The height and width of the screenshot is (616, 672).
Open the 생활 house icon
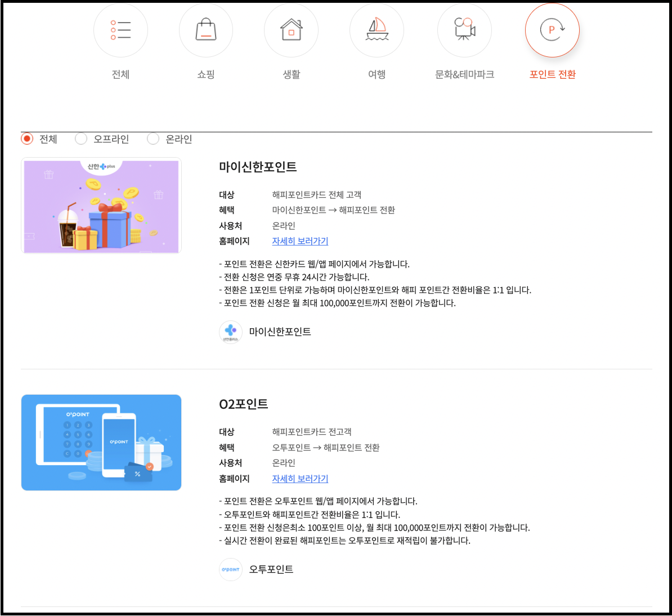pos(292,30)
